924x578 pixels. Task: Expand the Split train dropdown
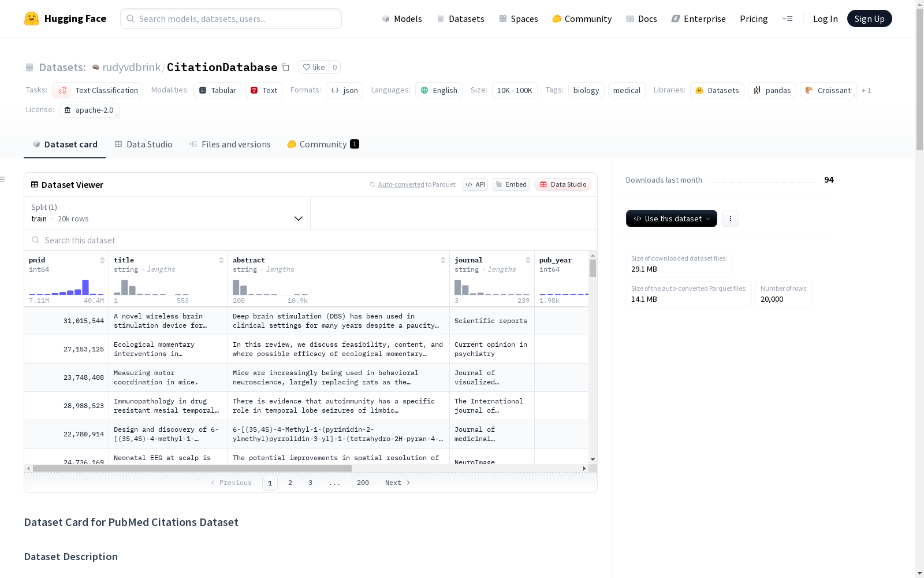coord(167,213)
